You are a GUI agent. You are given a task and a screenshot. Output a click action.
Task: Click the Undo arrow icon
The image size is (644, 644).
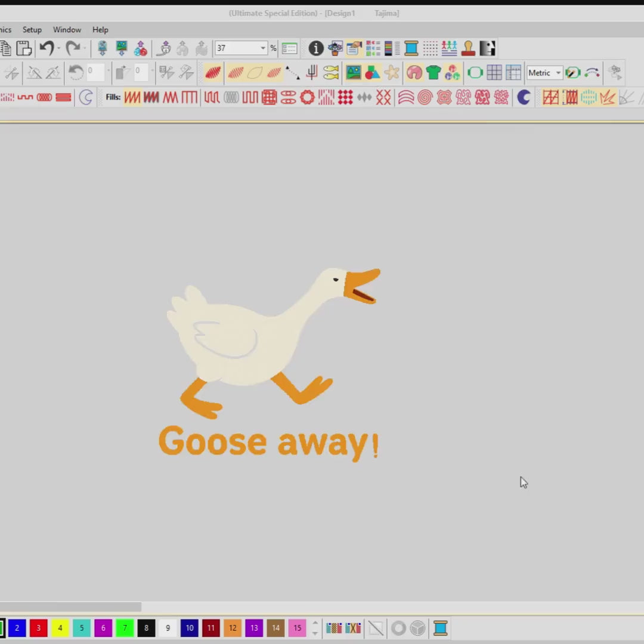point(47,48)
